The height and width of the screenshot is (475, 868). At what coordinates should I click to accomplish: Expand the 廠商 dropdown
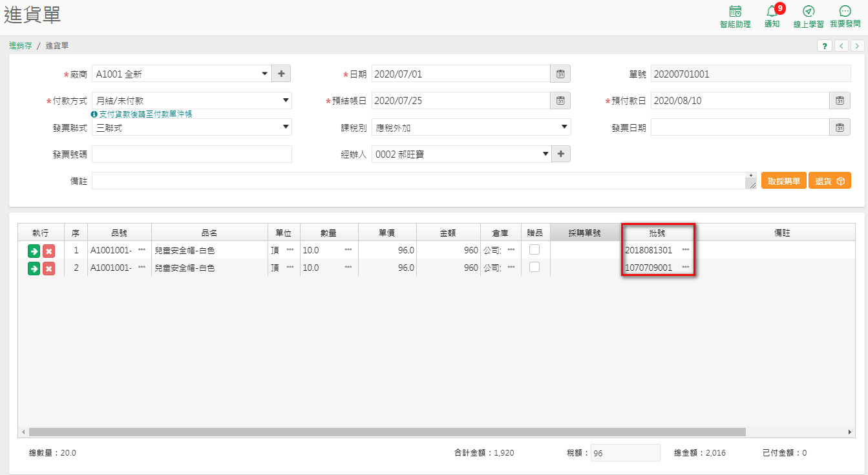tap(264, 74)
